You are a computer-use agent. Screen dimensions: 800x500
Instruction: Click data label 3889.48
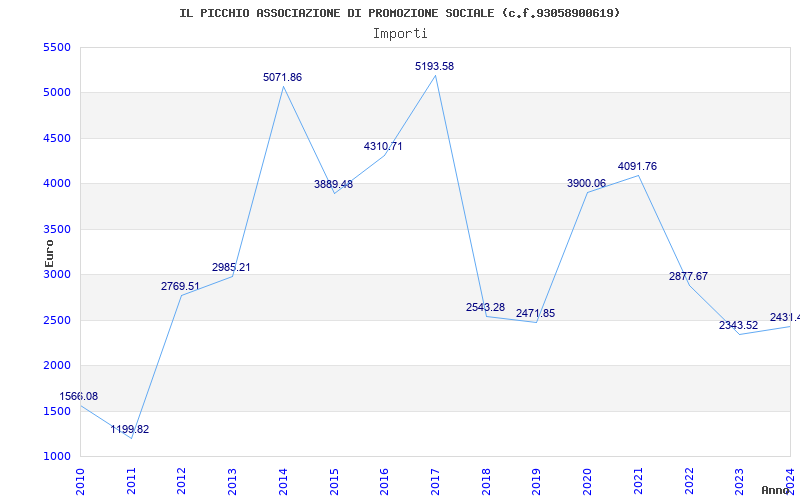coord(333,184)
